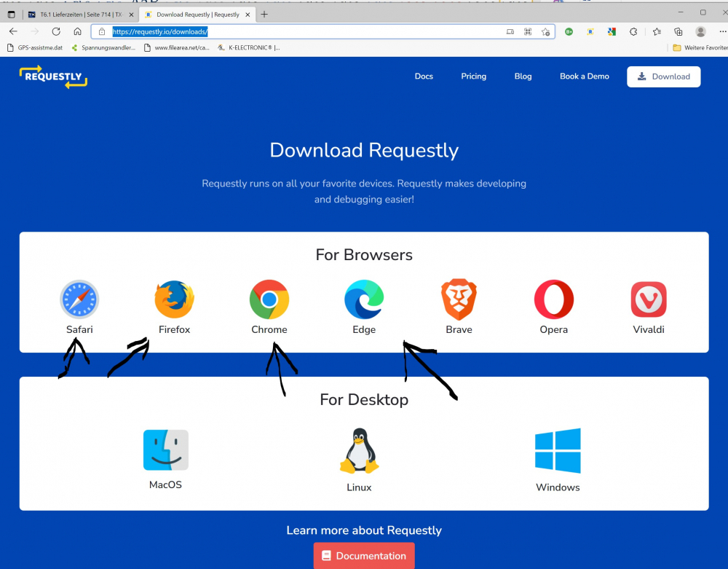Open the browser home page
Screen dimensions: 728x569
click(78, 31)
